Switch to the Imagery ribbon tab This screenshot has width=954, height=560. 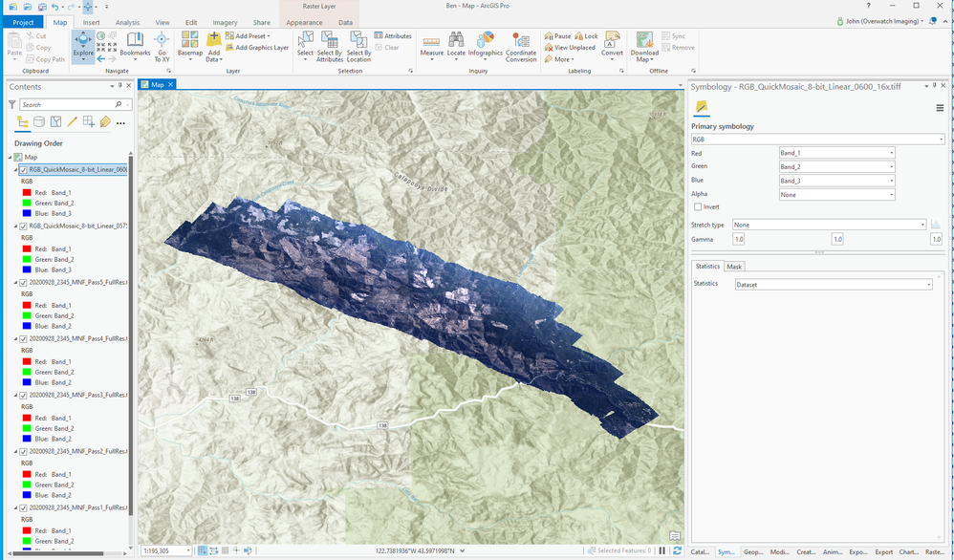pyautogui.click(x=225, y=23)
